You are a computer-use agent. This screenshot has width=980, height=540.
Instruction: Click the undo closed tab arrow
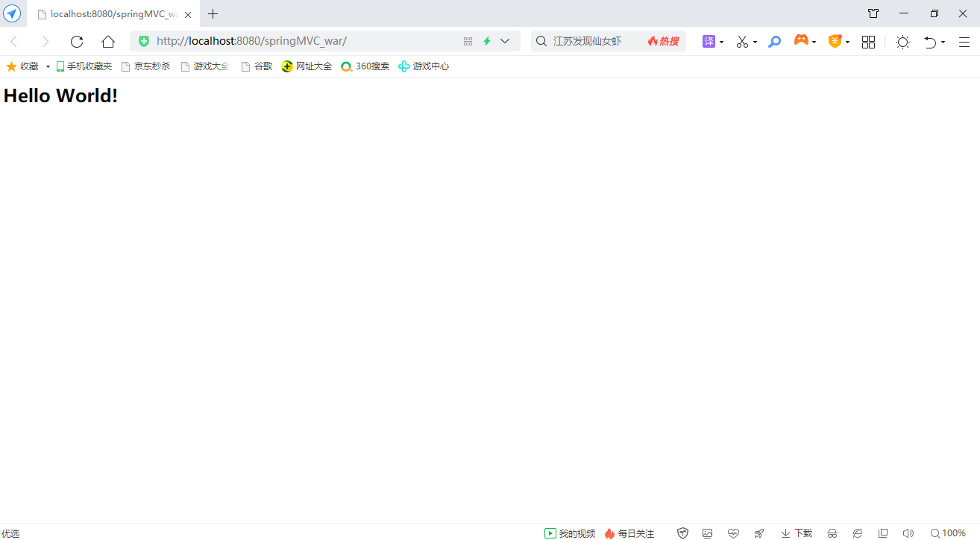(930, 42)
